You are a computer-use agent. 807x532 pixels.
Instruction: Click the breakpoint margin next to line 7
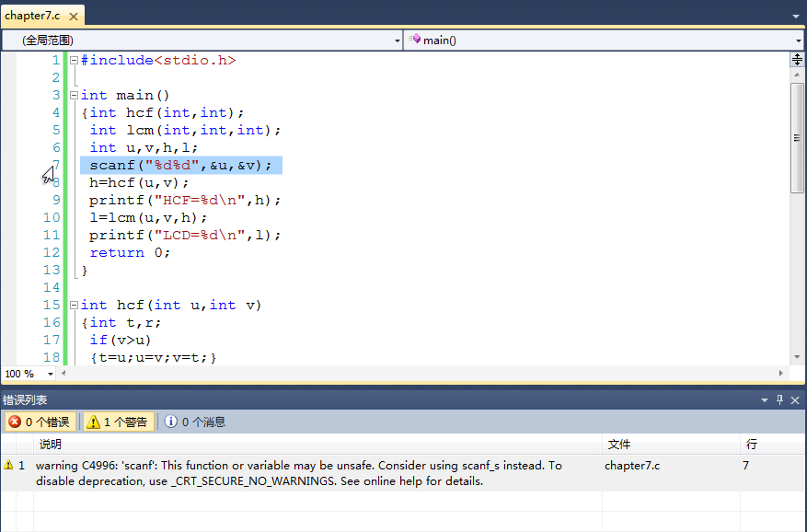[43, 165]
